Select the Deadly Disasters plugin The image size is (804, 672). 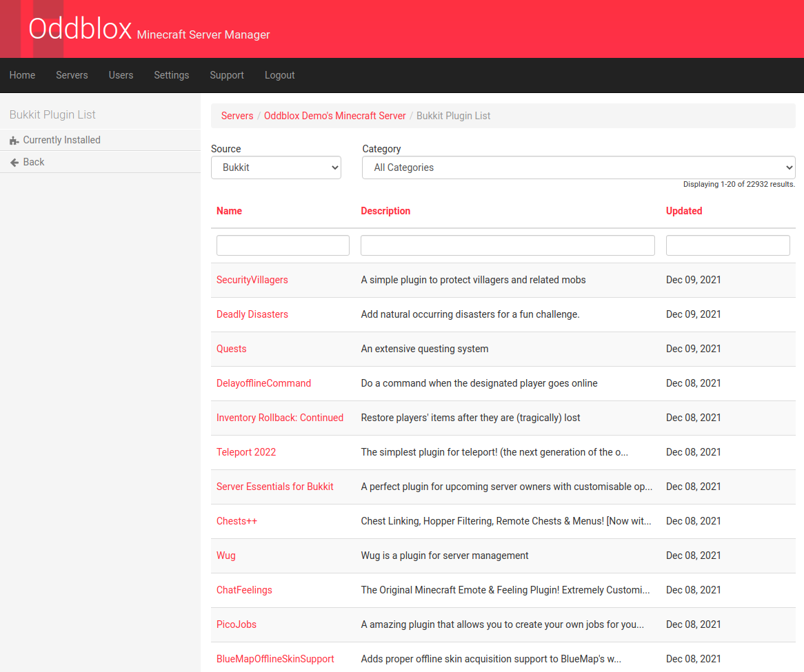[252, 314]
